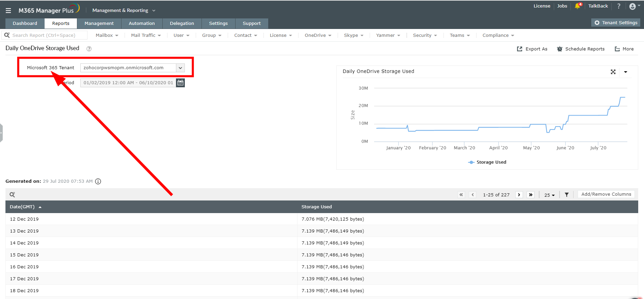Expand the Compliance reports menu
644x299 pixels.
tap(498, 35)
